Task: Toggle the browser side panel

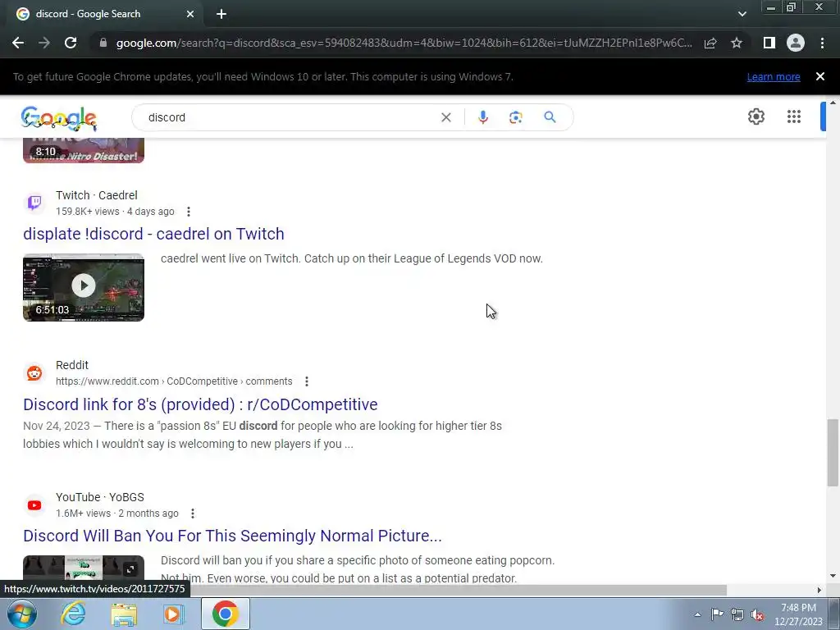Action: (x=769, y=43)
